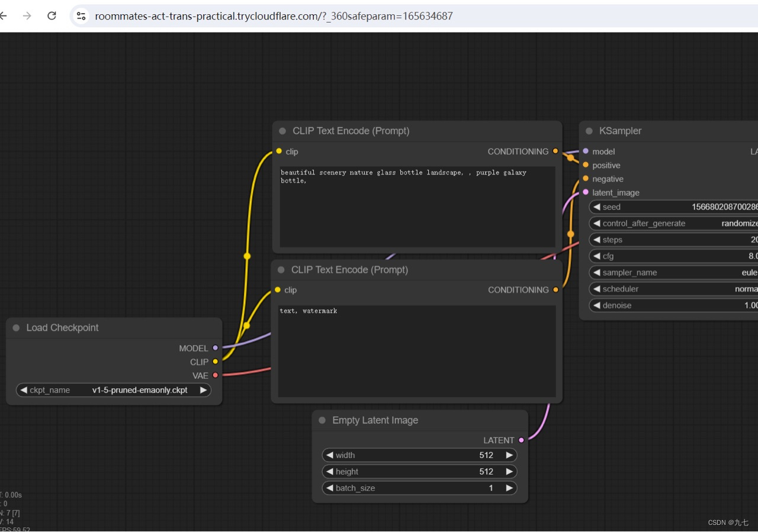The image size is (758, 532).
Task: Open site info icon in address bar
Action: pyautogui.click(x=82, y=16)
